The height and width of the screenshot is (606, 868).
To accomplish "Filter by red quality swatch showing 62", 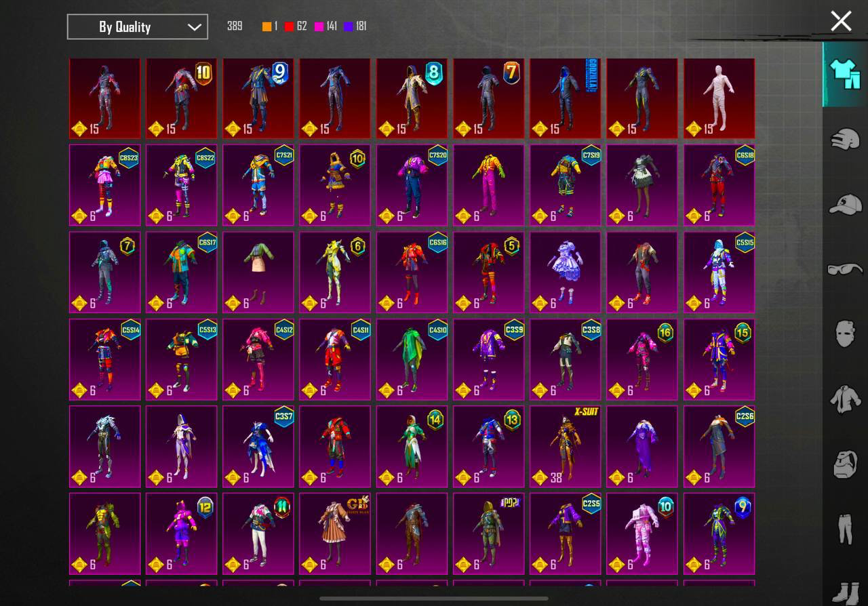I will coord(296,26).
